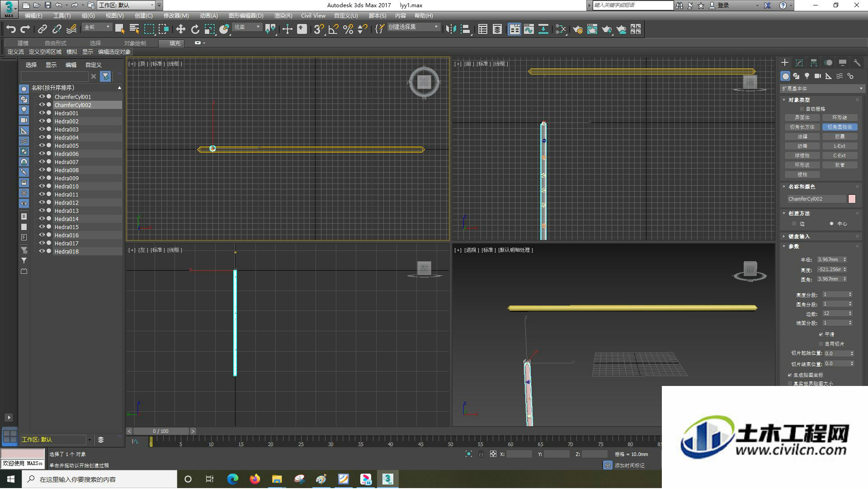The width and height of the screenshot is (868, 489).
Task: Open the 渲染(R) menu
Action: pos(283,16)
